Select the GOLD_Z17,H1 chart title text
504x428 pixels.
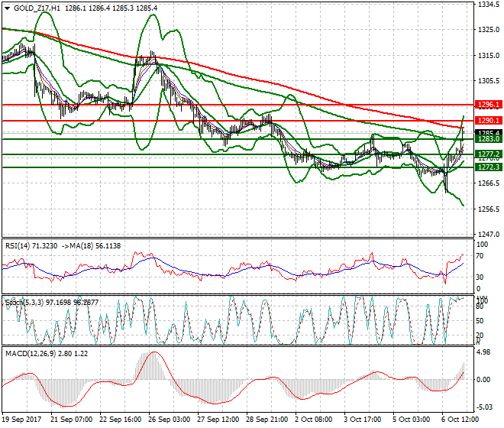click(37, 8)
